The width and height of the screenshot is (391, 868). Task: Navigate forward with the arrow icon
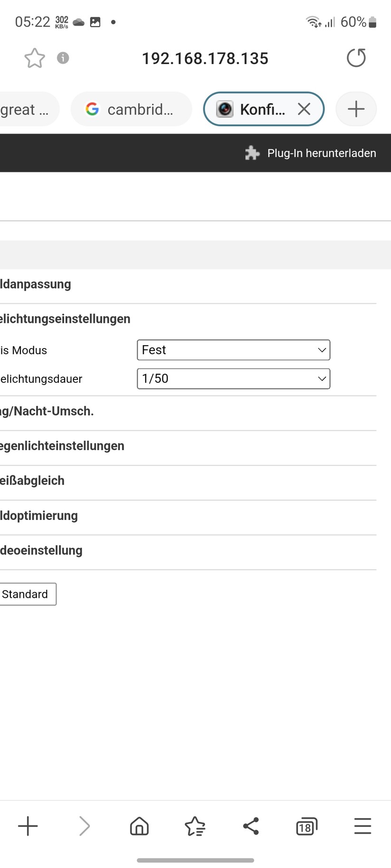(84, 826)
